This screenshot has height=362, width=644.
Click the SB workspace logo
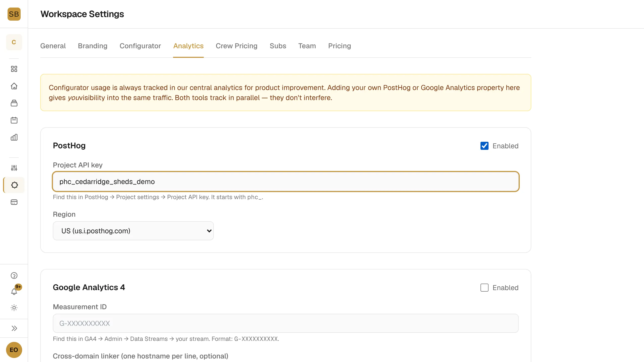(x=14, y=14)
